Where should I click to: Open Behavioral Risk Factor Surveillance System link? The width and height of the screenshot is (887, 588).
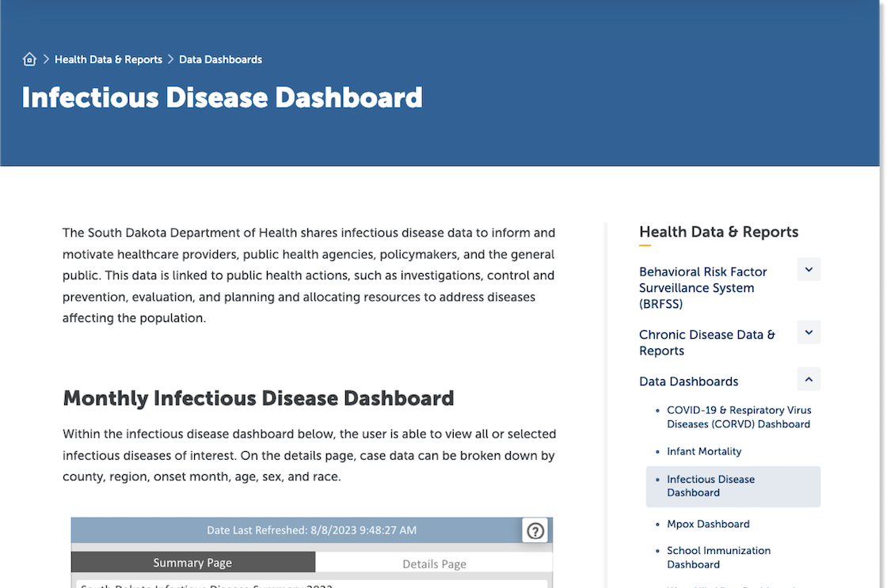pyautogui.click(x=703, y=288)
